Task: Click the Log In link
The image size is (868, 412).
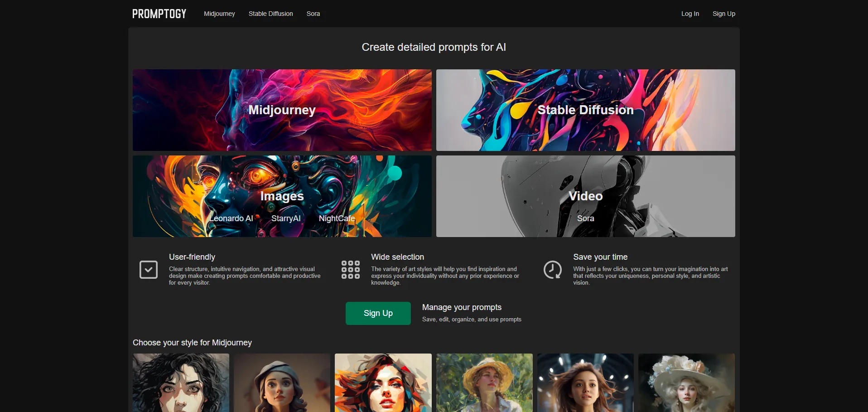Action: (690, 14)
